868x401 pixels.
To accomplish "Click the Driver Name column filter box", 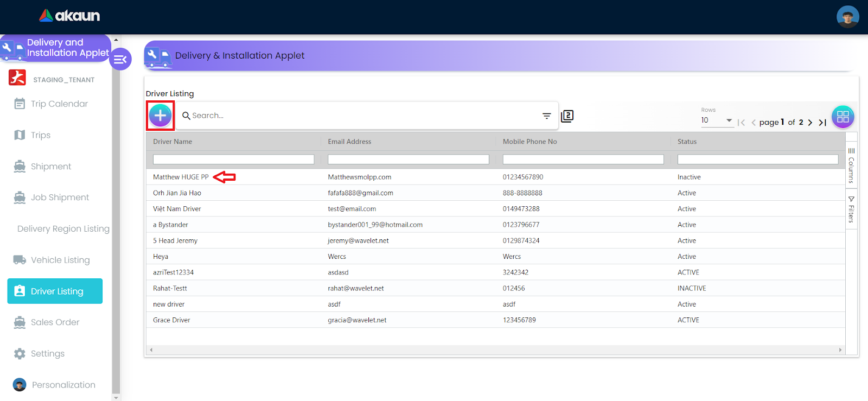I will 233,160.
